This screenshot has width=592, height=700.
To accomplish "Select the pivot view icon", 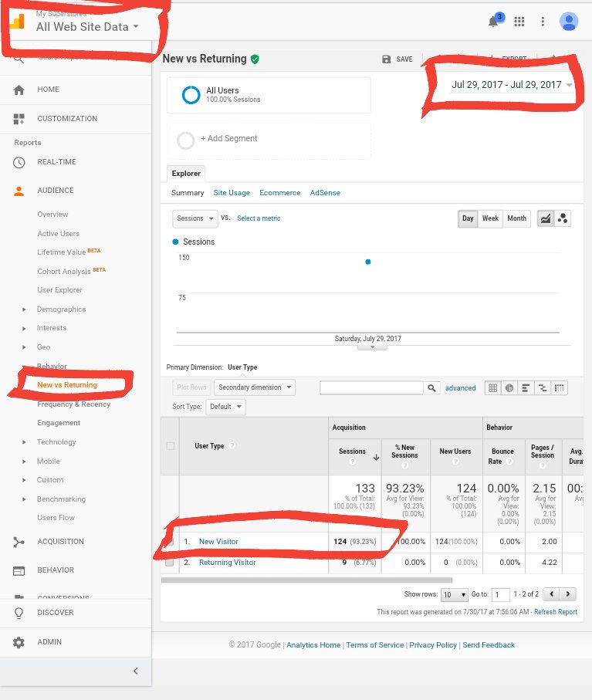I will (x=559, y=388).
